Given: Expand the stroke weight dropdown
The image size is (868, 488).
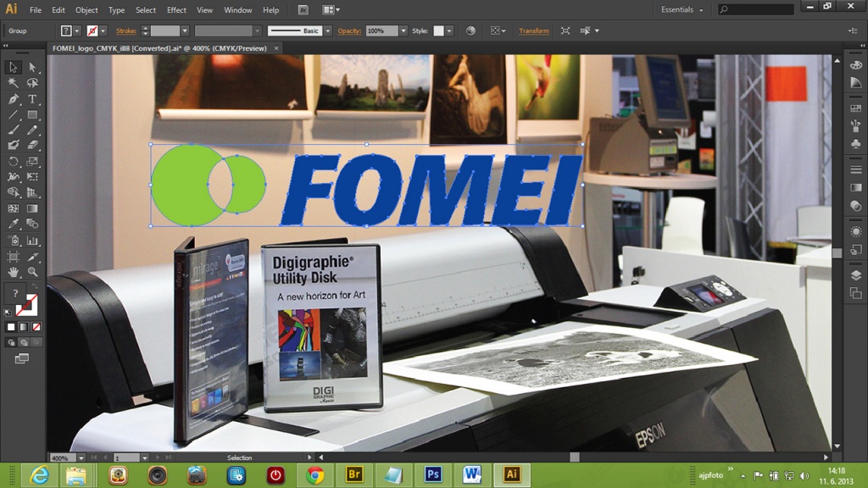Looking at the screenshot, I should [x=185, y=31].
